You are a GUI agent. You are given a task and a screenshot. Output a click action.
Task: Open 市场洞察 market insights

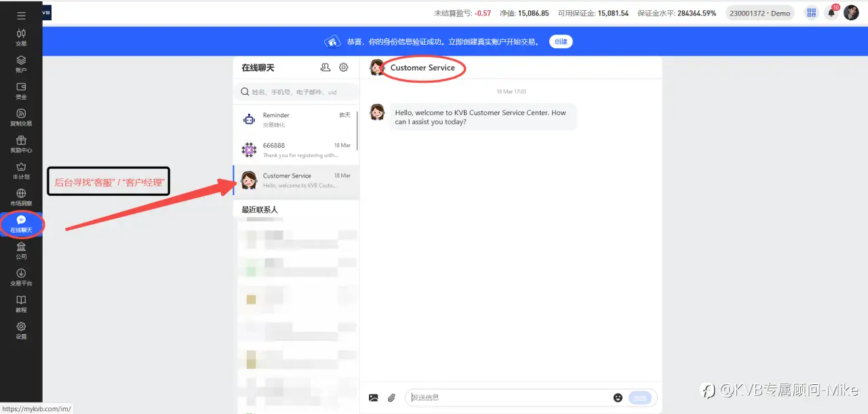(21, 197)
